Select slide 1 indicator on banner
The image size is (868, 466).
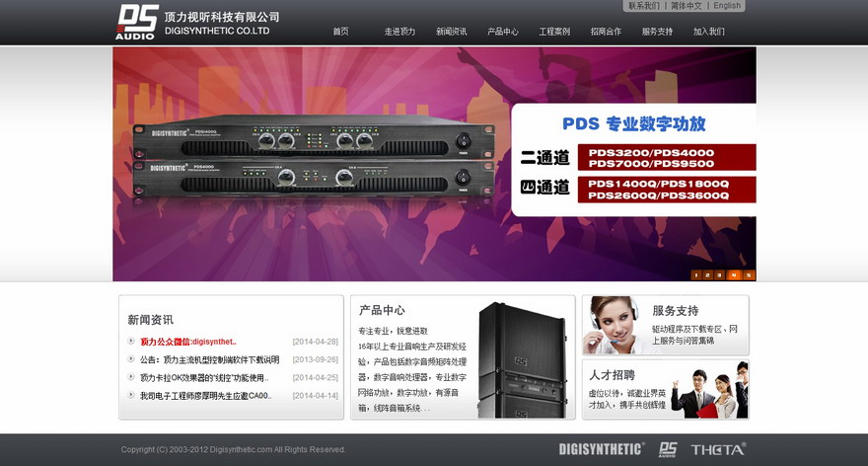pos(696,274)
